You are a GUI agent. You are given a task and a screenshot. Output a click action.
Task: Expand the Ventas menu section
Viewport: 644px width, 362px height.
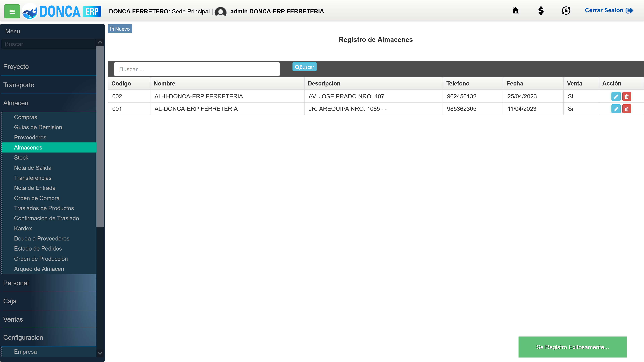[49, 320]
